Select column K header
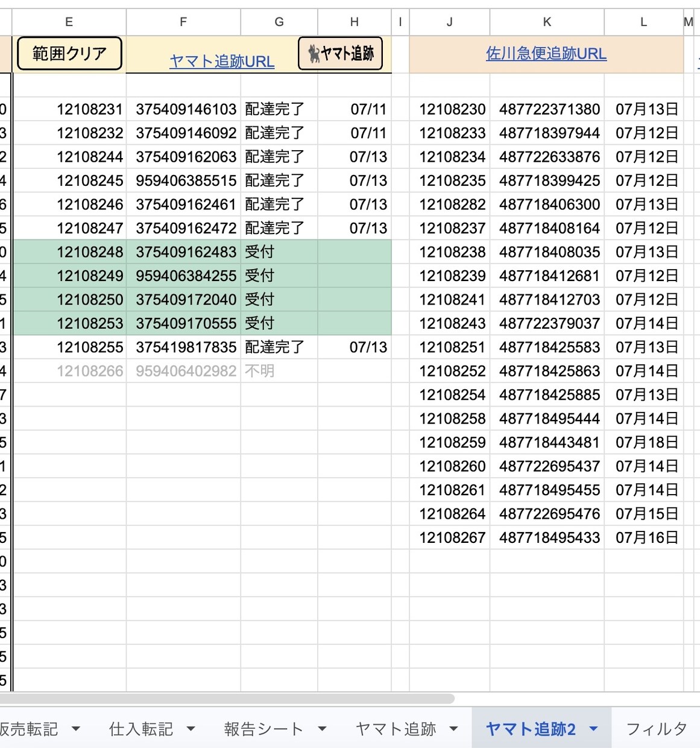Screen dimensions: 700x748 [547, 22]
